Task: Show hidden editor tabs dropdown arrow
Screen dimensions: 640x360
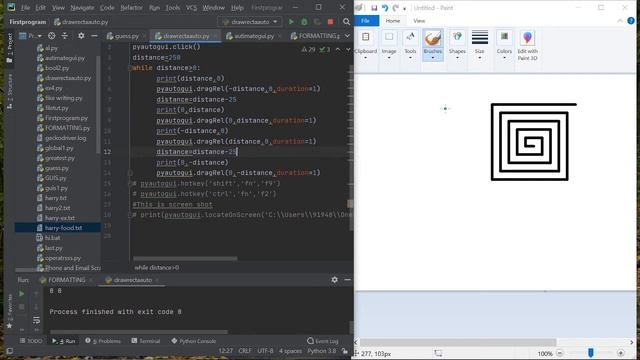Action: tap(347, 36)
